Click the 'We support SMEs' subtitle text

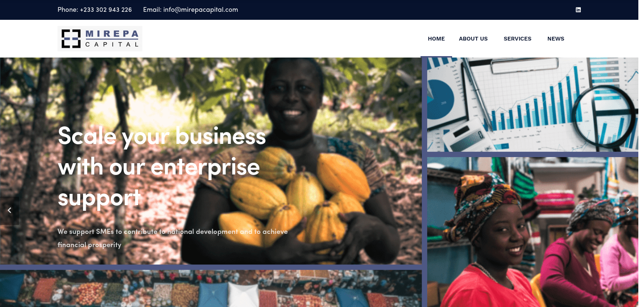[x=173, y=238]
